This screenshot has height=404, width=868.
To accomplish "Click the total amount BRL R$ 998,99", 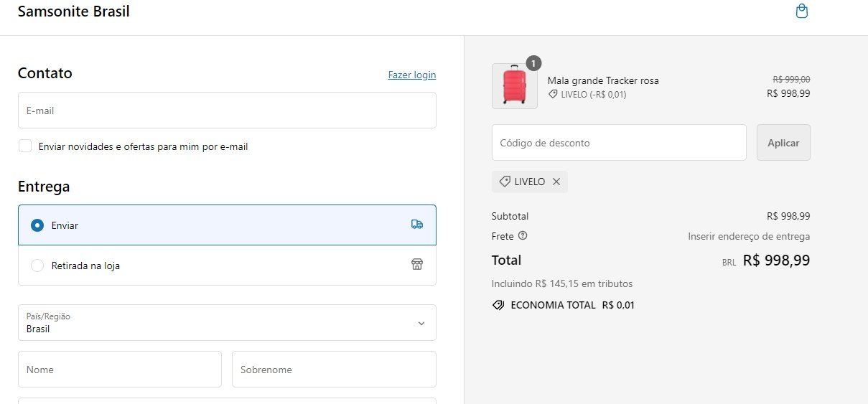I will pyautogui.click(x=766, y=260).
